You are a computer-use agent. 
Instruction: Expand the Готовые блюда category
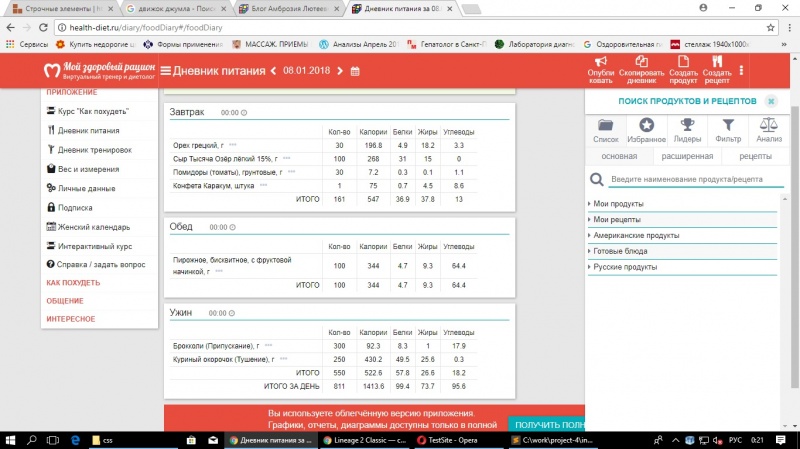tap(620, 251)
